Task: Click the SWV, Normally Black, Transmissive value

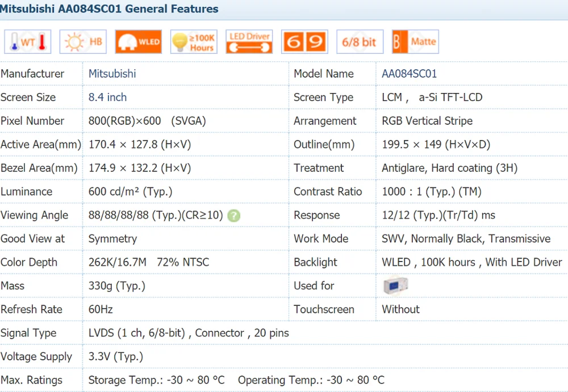Action: (466, 239)
